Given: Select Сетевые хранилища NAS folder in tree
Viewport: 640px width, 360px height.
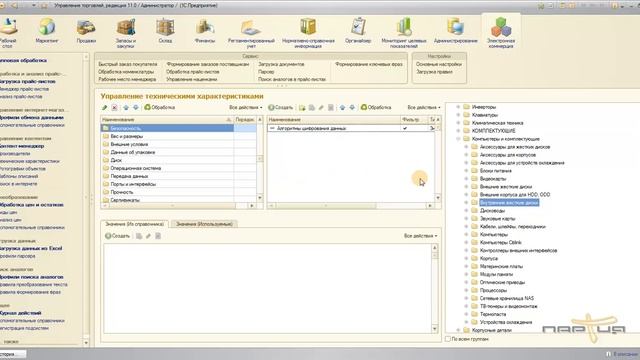Looking at the screenshot, I should coord(507,298).
